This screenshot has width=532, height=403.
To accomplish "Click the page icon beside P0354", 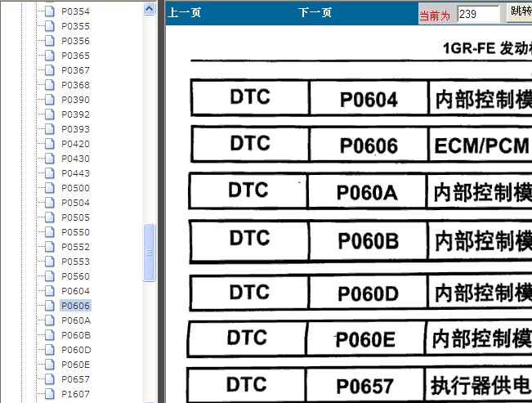I will [50, 11].
